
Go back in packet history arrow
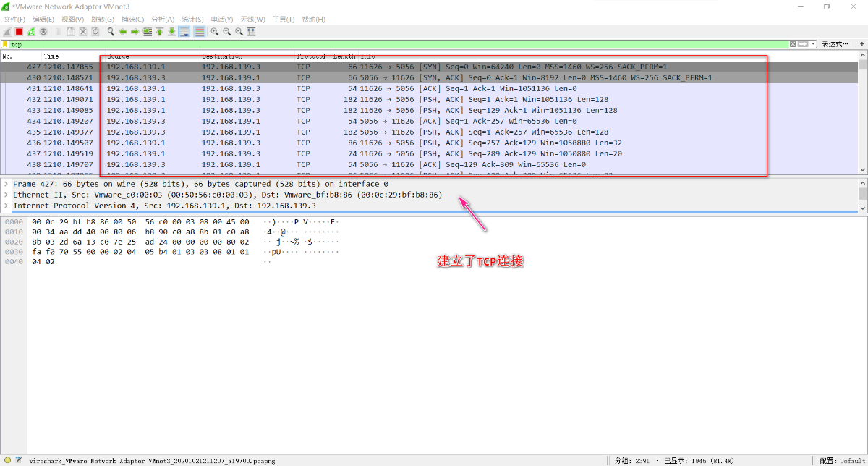pyautogui.click(x=123, y=32)
